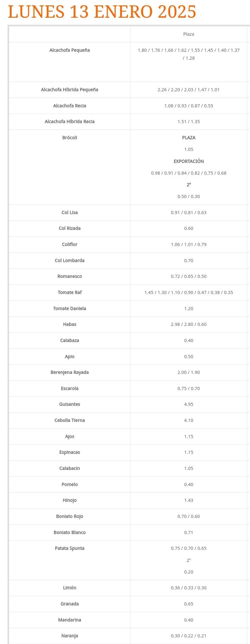
Task: Select the Naranja prices cell
Action: (189, 636)
